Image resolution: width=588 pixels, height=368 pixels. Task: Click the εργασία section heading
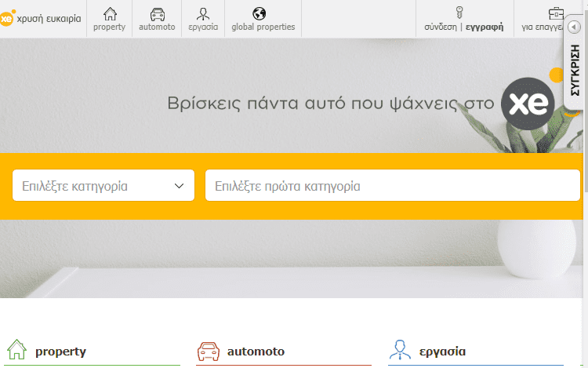(x=442, y=352)
